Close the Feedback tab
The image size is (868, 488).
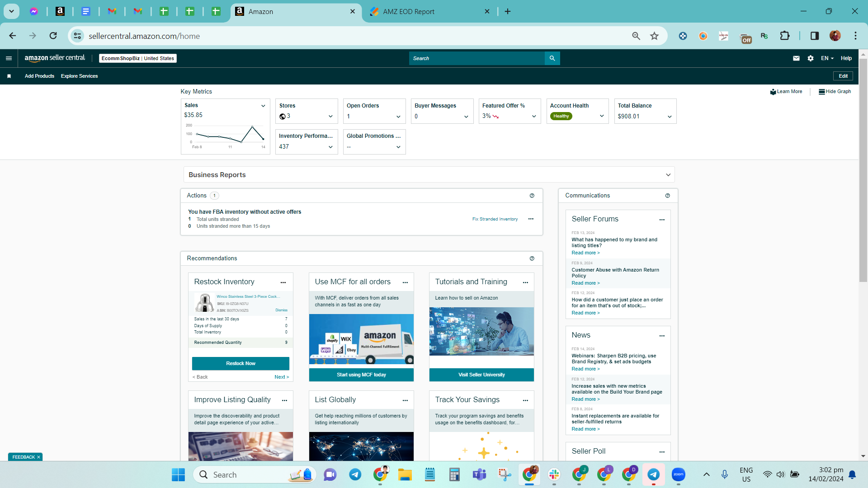38,457
